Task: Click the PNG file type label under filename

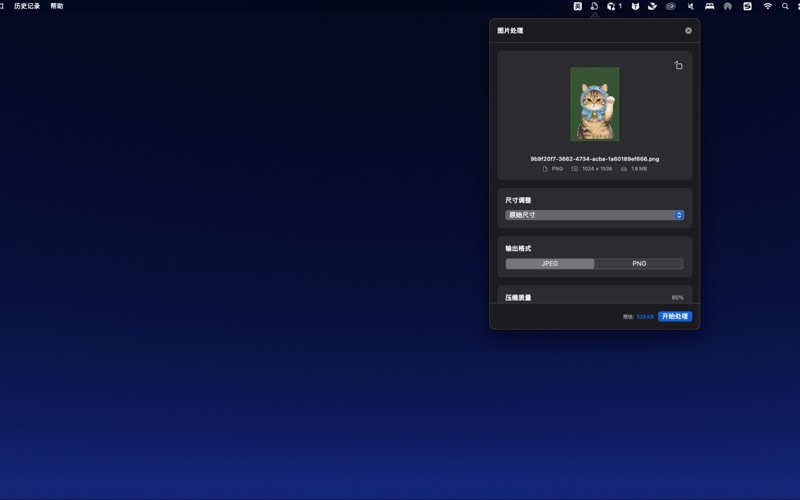Action: [557, 169]
